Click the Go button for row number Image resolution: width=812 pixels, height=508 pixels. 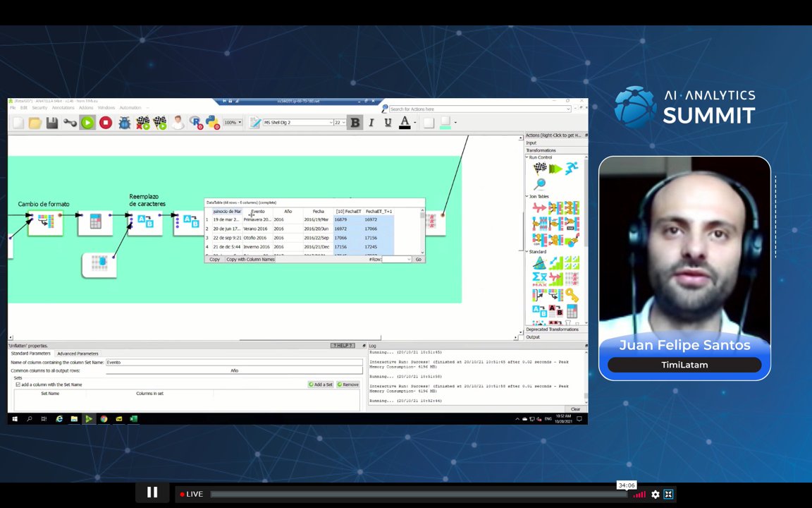click(419, 259)
